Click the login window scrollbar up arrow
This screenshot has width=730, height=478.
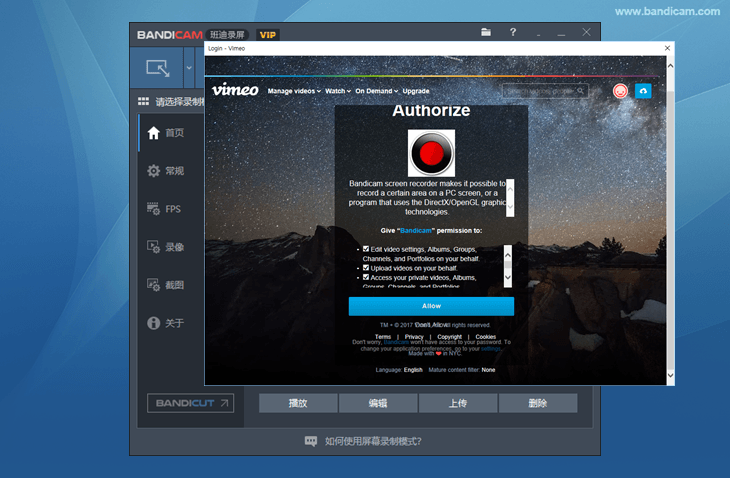tap(670, 66)
